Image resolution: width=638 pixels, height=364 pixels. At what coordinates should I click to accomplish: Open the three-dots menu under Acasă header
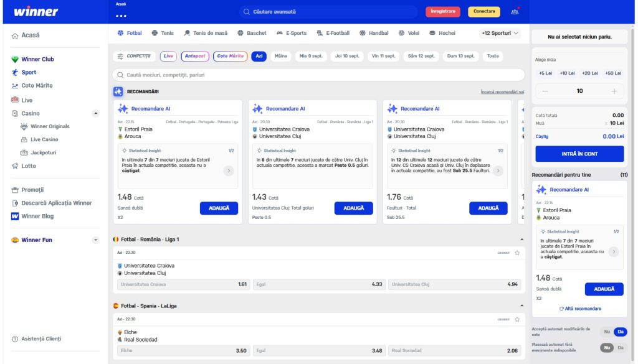click(x=121, y=16)
